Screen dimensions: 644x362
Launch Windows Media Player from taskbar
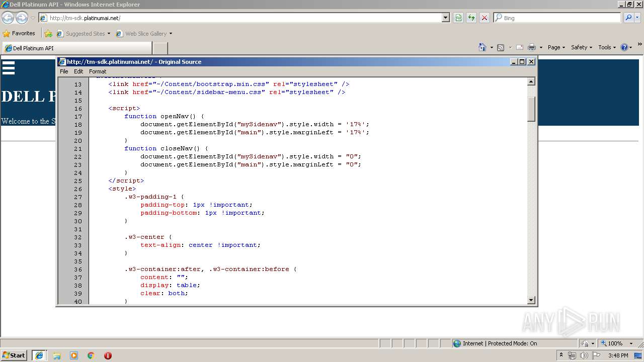pyautogui.click(x=74, y=355)
